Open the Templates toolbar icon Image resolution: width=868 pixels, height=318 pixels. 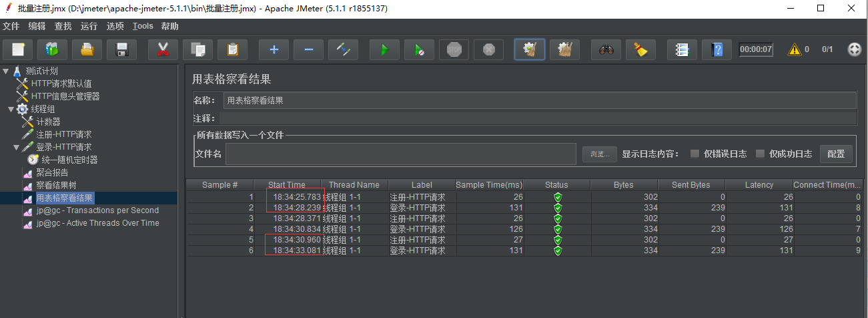tap(52, 49)
